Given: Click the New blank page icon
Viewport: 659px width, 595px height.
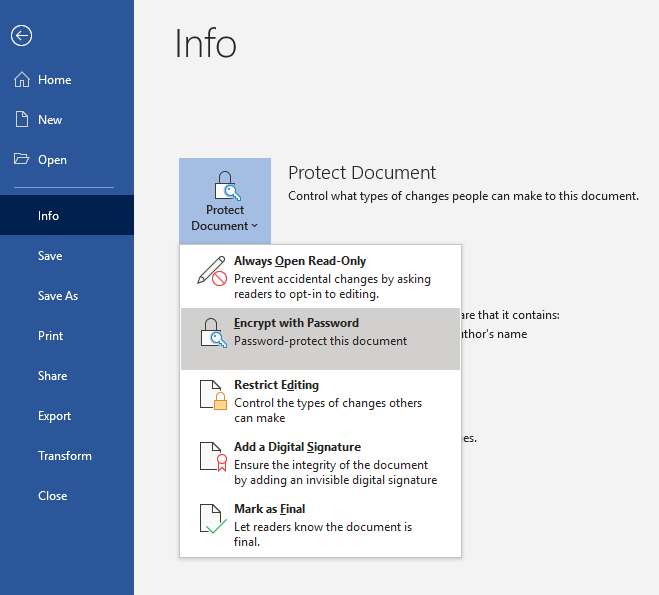Looking at the screenshot, I should (22, 119).
